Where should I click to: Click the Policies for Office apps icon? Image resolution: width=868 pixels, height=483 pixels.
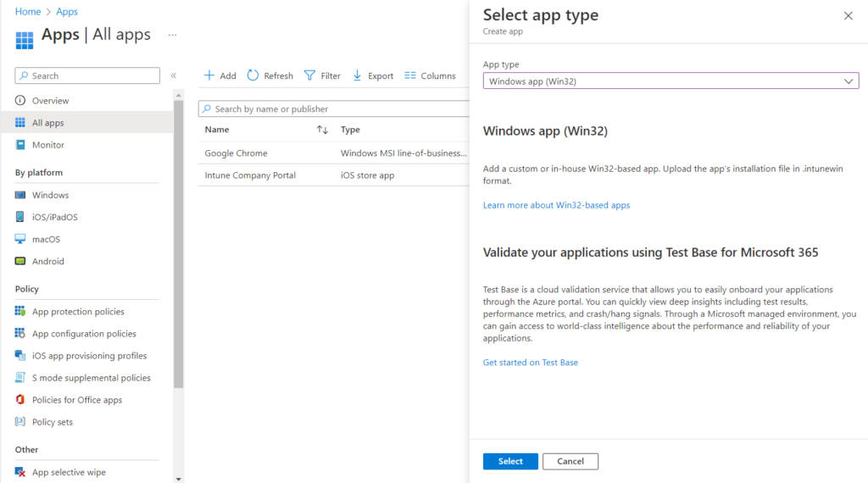click(x=20, y=400)
